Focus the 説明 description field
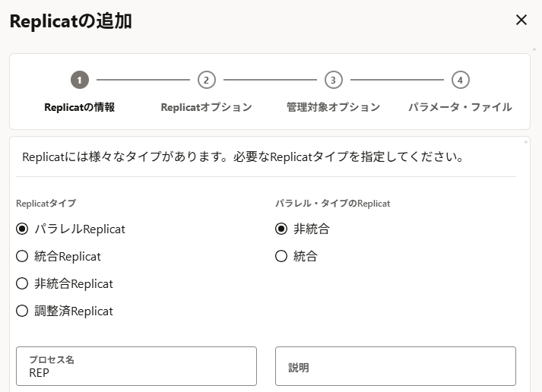Screen dimensions: 542x392 point(395,366)
